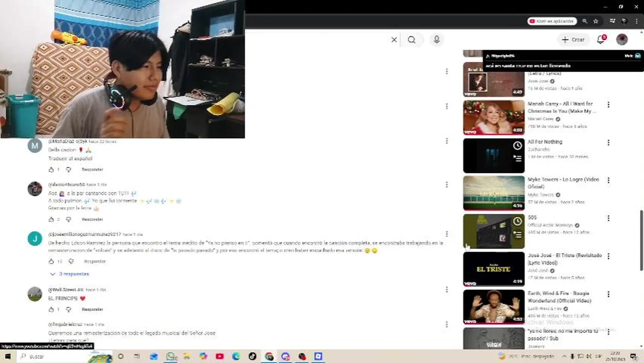The width and height of the screenshot is (644, 363).
Task: Open menu for Boogie Wonderland video
Action: pyautogui.click(x=608, y=294)
